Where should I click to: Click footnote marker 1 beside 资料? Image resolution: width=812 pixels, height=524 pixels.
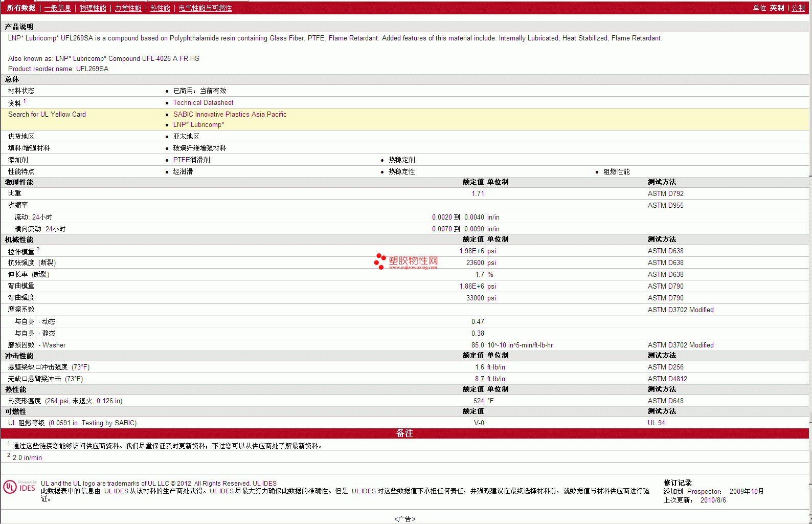tap(25, 101)
